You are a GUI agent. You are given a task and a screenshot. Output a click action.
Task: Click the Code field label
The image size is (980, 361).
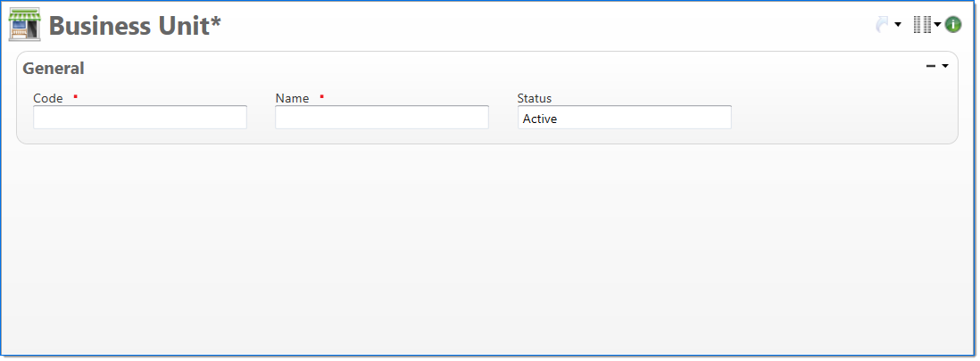click(x=48, y=98)
